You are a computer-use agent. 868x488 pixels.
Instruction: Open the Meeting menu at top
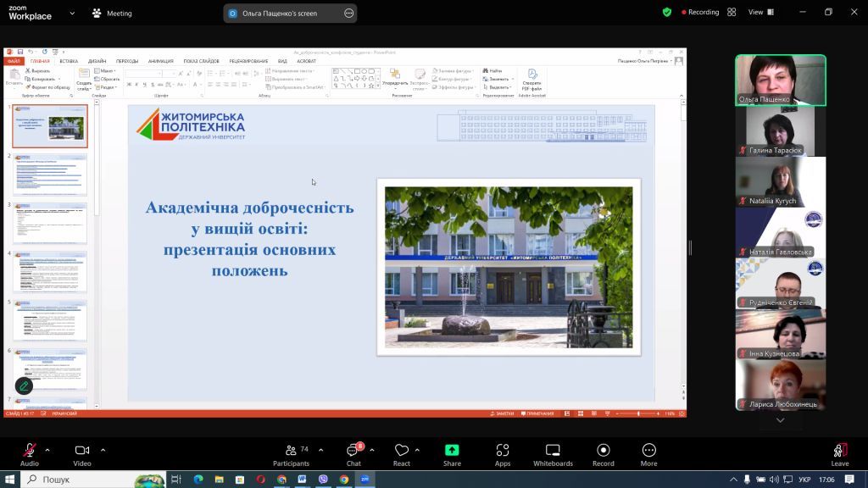coord(112,14)
